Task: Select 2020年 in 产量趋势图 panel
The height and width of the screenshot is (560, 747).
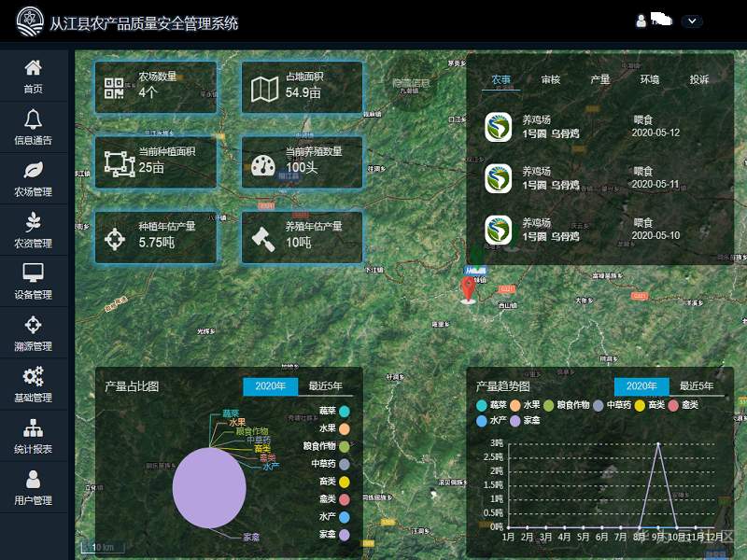Action: [641, 386]
